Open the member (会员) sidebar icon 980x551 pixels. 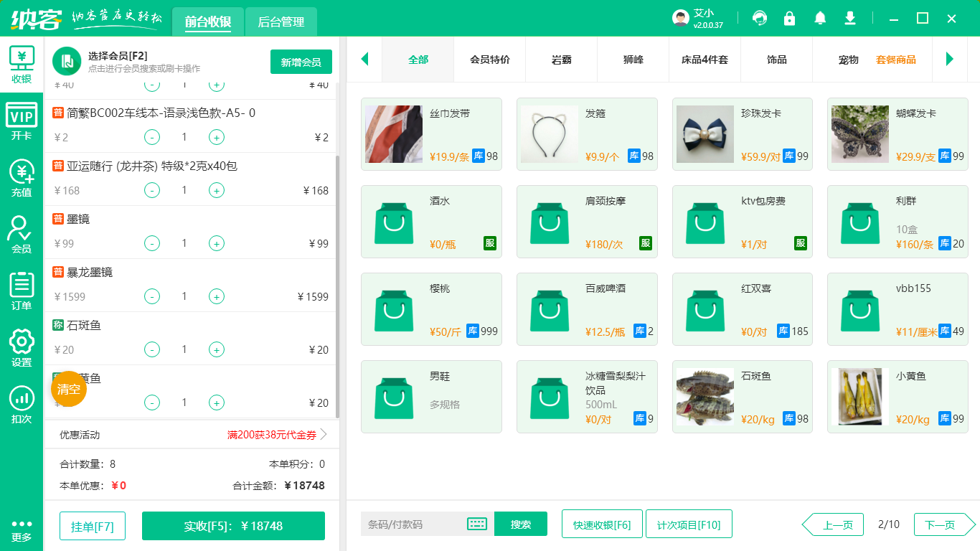point(22,235)
